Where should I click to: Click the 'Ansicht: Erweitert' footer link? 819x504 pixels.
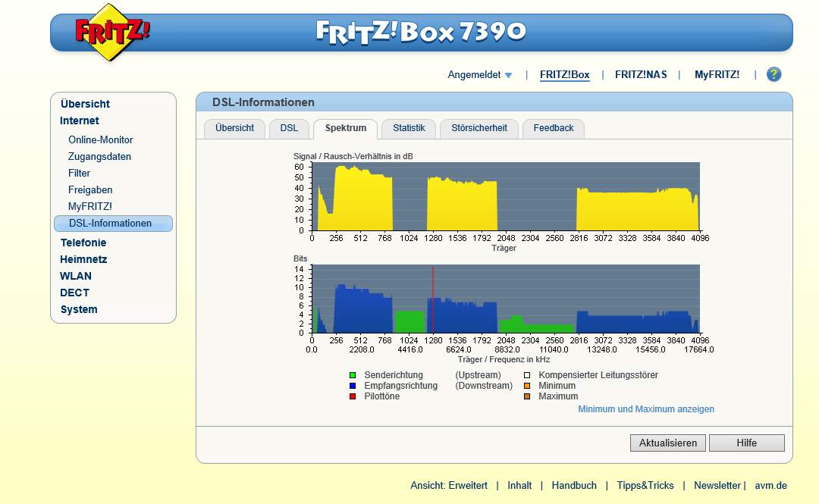click(x=449, y=485)
